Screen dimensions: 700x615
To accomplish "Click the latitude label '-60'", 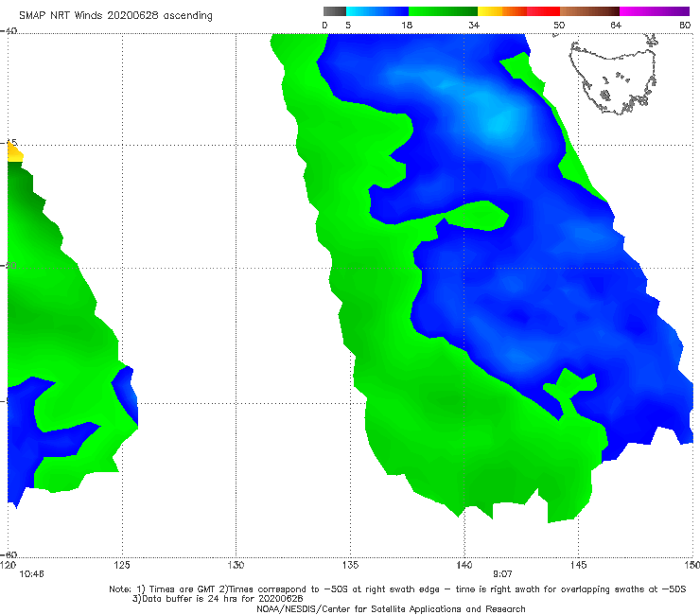I will pos(9,554).
